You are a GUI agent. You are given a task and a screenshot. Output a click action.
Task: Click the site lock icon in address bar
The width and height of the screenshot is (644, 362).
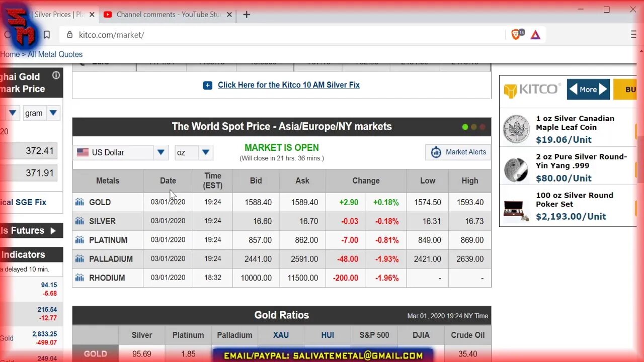[x=70, y=35]
